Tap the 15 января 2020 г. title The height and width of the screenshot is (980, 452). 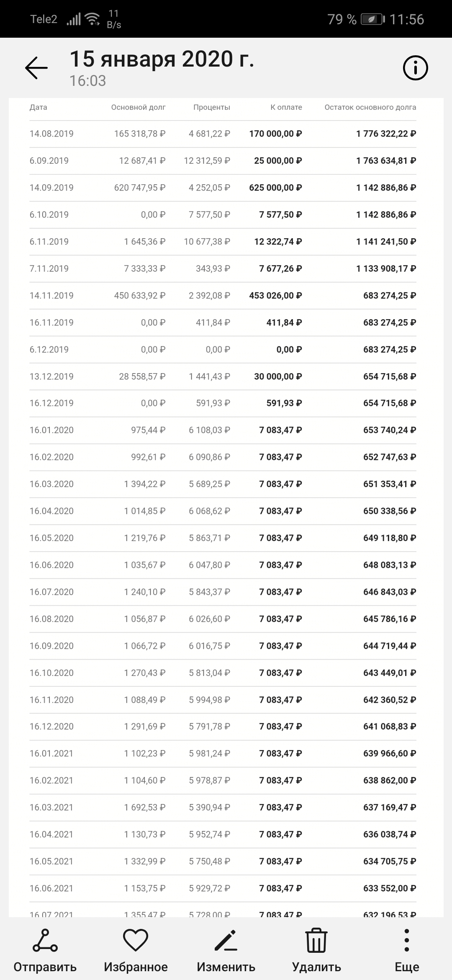162,59
